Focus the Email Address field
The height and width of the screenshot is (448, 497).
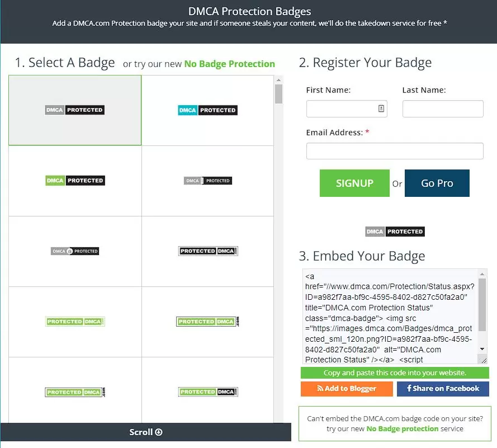click(394, 151)
